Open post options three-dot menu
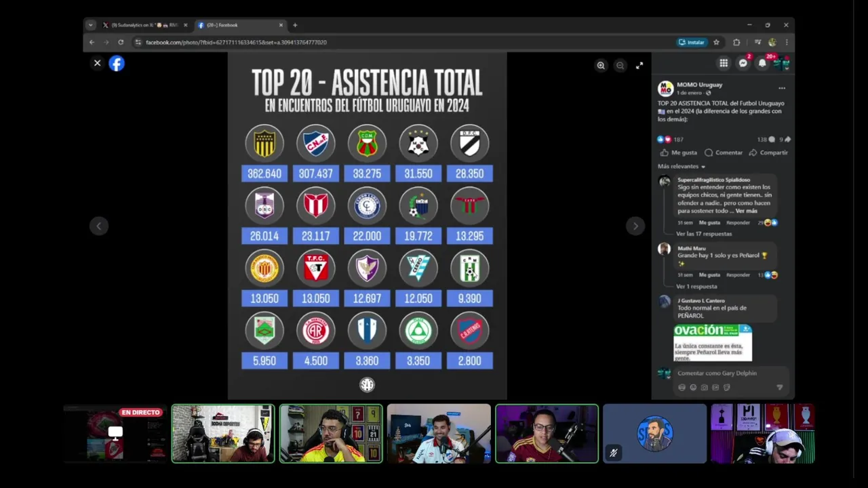Image resolution: width=868 pixels, height=488 pixels. click(781, 88)
